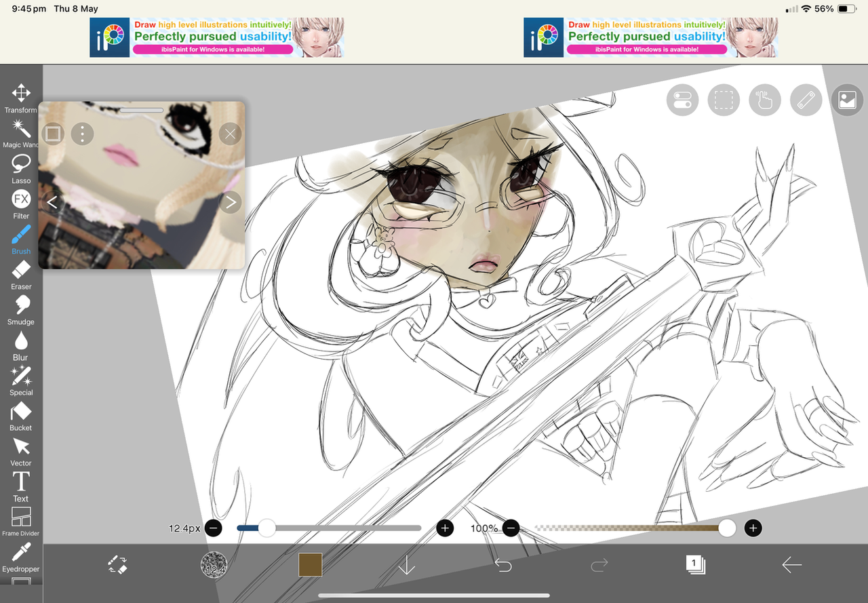The image size is (868, 603).
Task: Click the 100% opacity label
Action: coord(484,528)
